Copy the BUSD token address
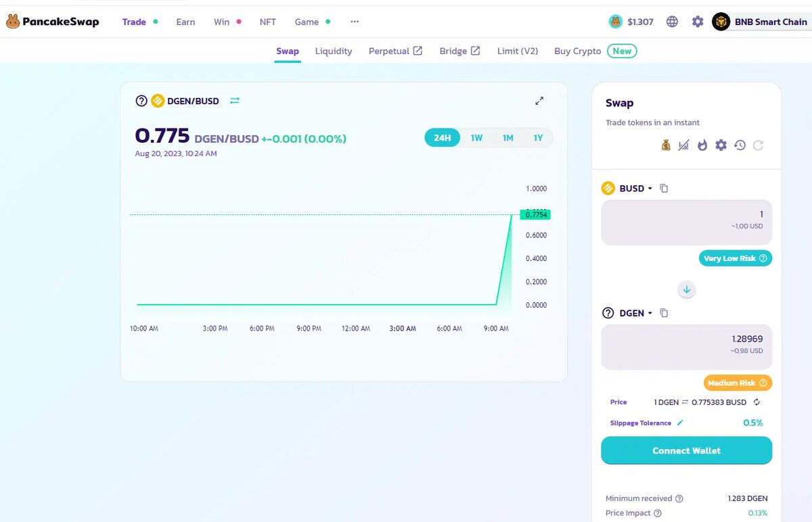The height and width of the screenshot is (522, 812). pos(664,189)
